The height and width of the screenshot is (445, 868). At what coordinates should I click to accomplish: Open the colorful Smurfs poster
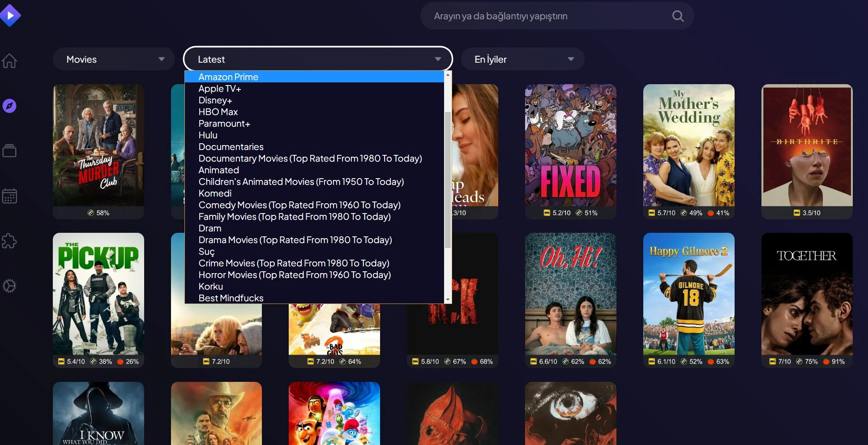[334, 414]
